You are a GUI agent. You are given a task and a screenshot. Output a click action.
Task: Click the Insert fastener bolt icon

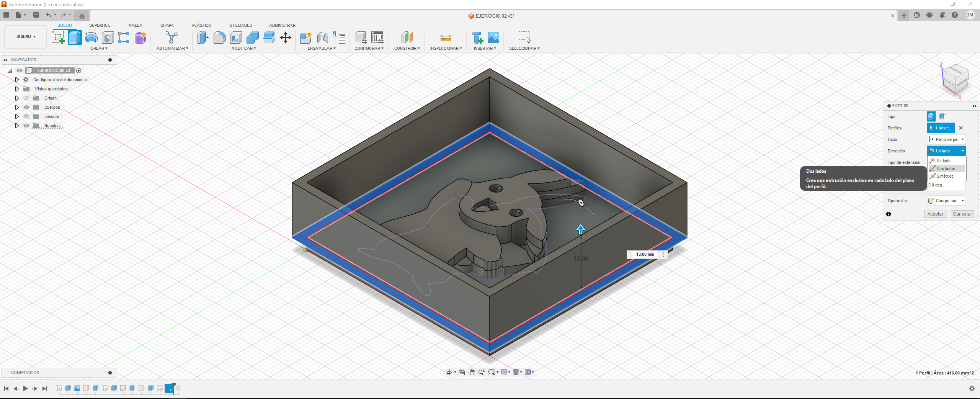(x=477, y=38)
